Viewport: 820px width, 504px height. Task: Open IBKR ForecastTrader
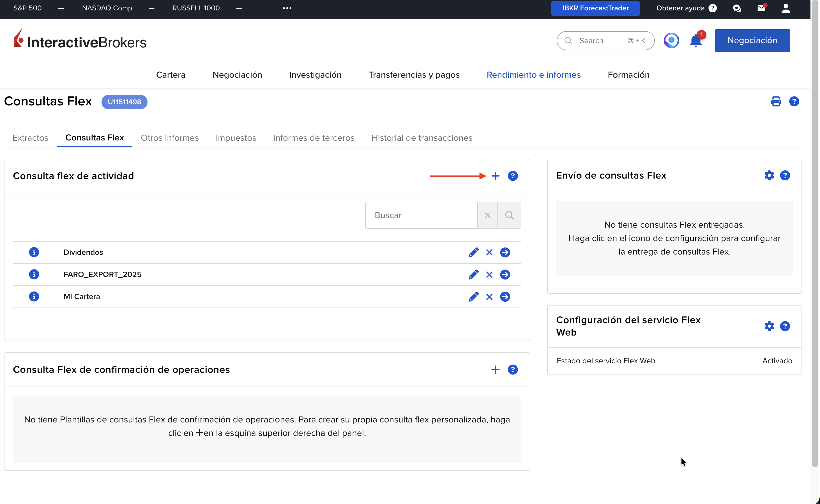595,8
